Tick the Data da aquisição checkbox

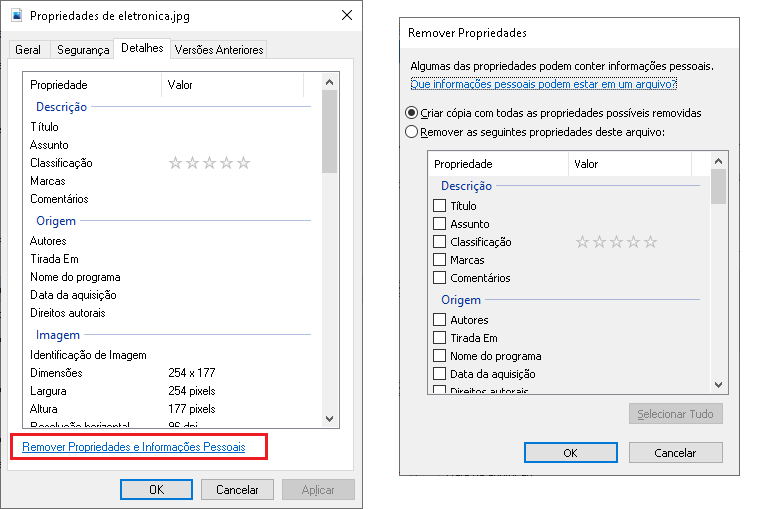point(439,374)
